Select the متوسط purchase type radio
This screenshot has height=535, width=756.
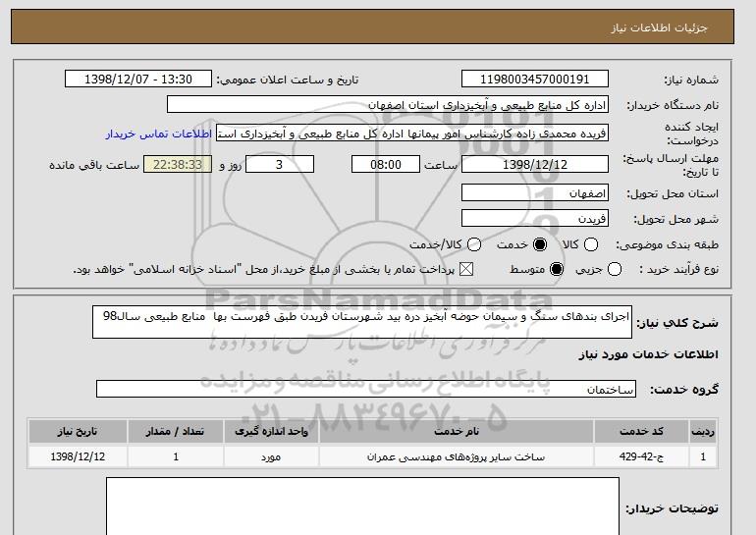coord(557,269)
